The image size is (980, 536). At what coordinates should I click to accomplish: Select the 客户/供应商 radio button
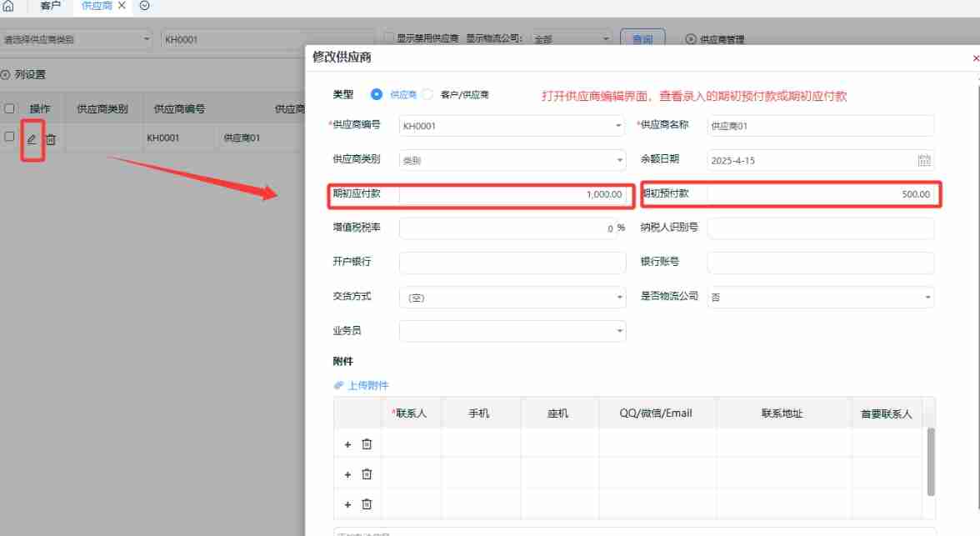point(426,93)
